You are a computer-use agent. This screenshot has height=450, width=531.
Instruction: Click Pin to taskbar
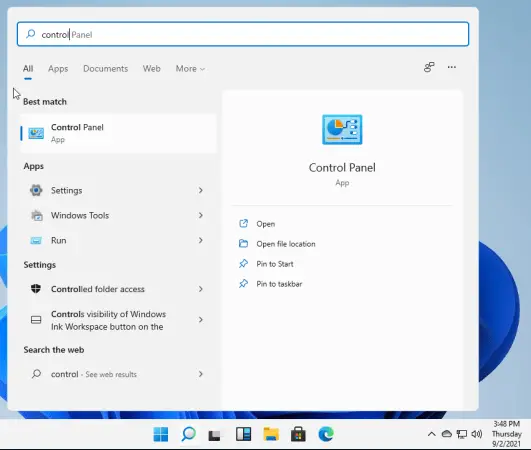point(279,284)
